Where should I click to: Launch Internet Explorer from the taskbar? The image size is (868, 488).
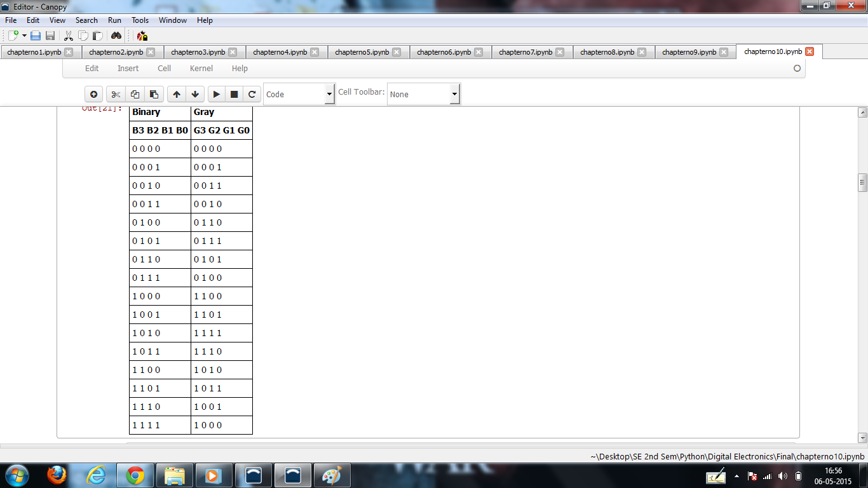[96, 475]
